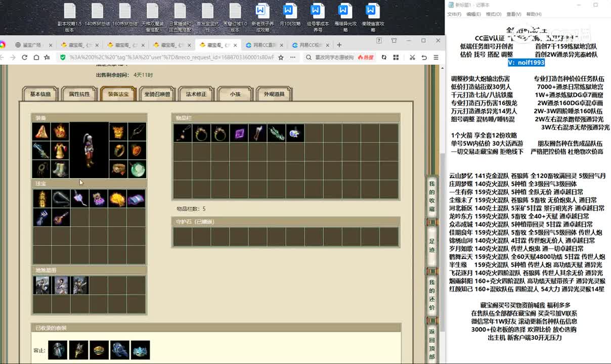
Task: Switch to the 外观道具 tab
Action: click(x=274, y=94)
